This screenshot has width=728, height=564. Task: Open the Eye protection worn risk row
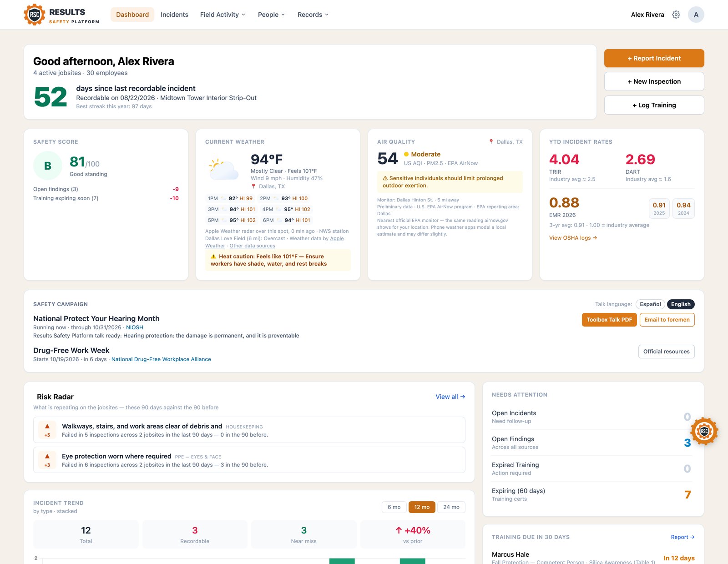point(249,460)
